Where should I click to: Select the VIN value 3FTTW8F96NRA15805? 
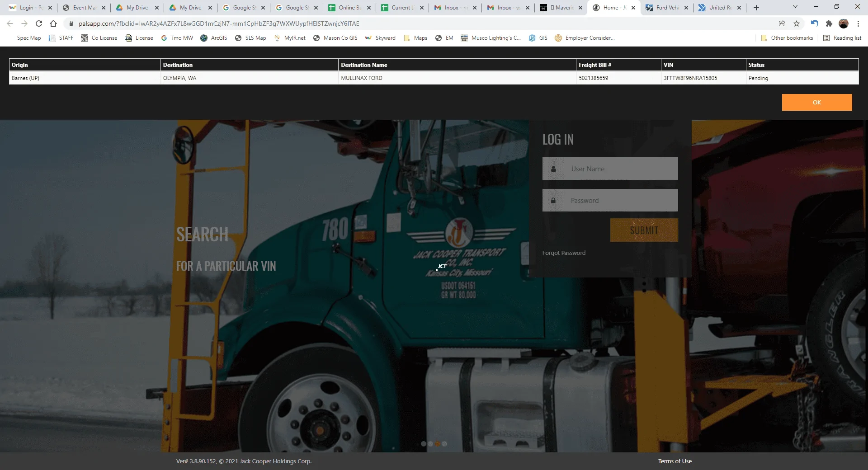click(x=690, y=78)
